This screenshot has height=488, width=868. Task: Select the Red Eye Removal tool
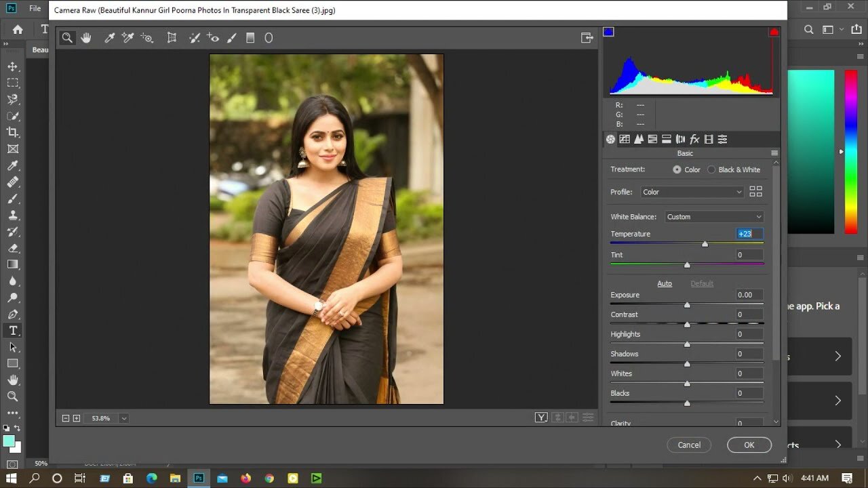214,38
